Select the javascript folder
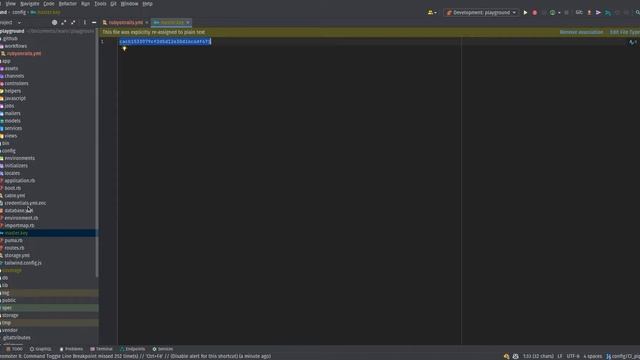Screen dimensions: 640x360 15,98
